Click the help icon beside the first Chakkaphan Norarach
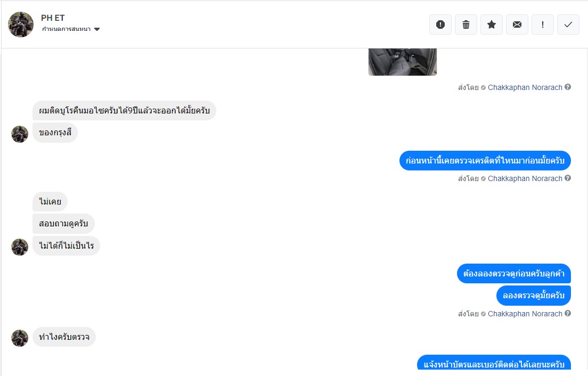 [x=568, y=87]
